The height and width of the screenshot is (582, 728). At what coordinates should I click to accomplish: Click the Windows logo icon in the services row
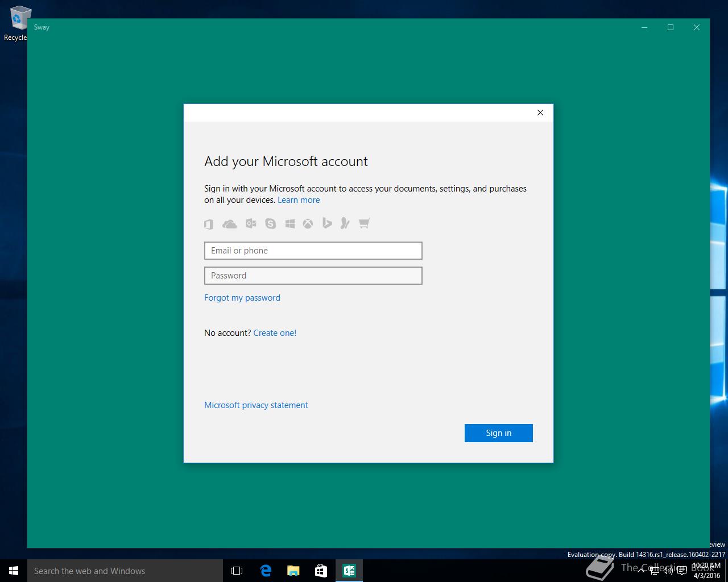290,224
